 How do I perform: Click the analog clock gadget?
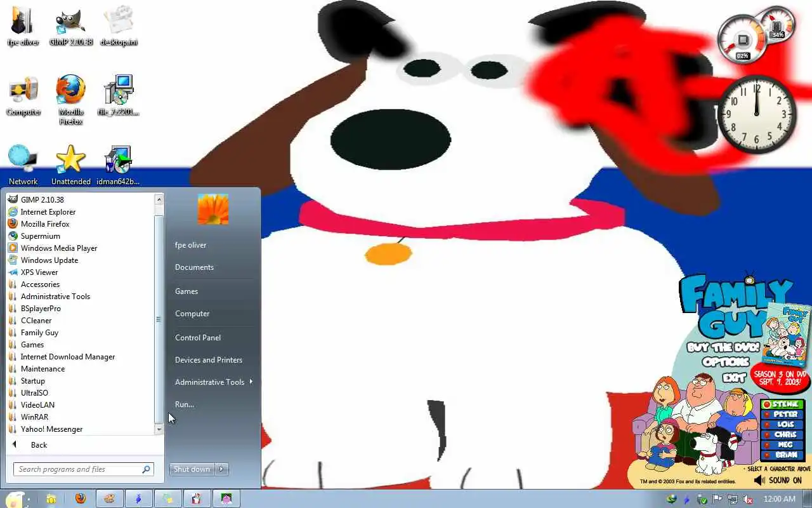pyautogui.click(x=756, y=115)
